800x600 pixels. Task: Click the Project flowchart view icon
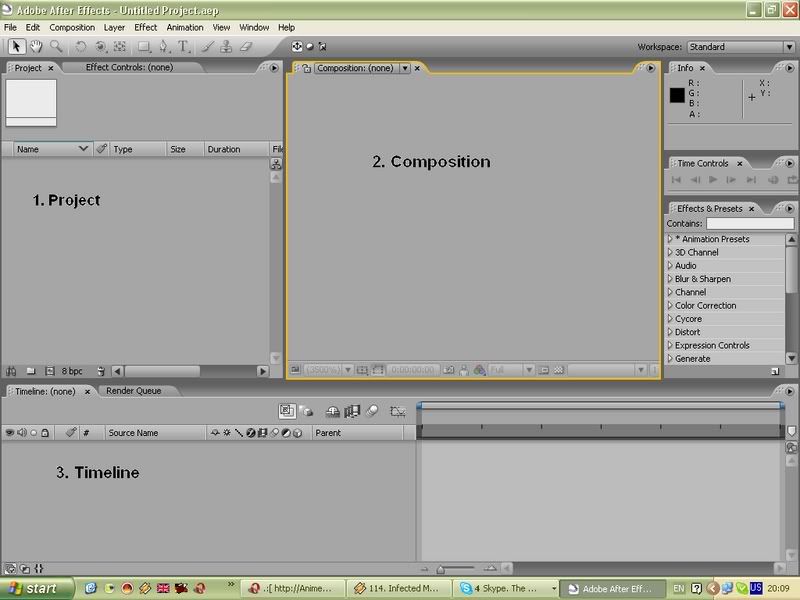276,164
